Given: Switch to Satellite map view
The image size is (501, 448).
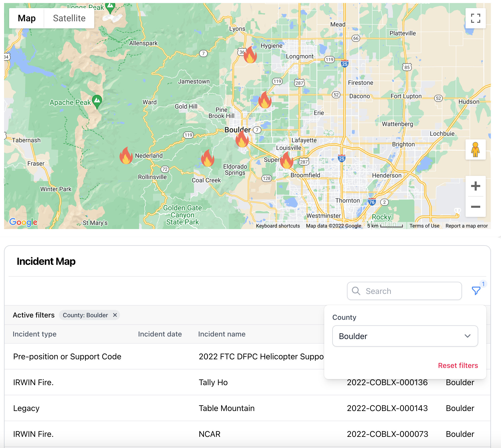Looking at the screenshot, I should click(69, 18).
